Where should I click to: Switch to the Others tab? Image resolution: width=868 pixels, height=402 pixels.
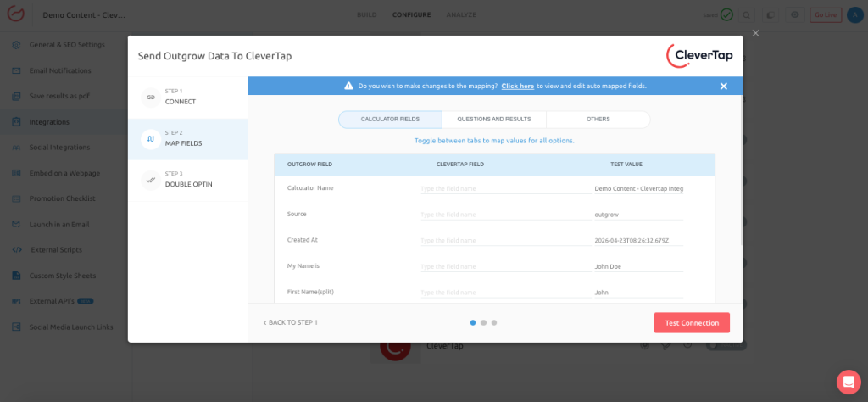(598, 119)
